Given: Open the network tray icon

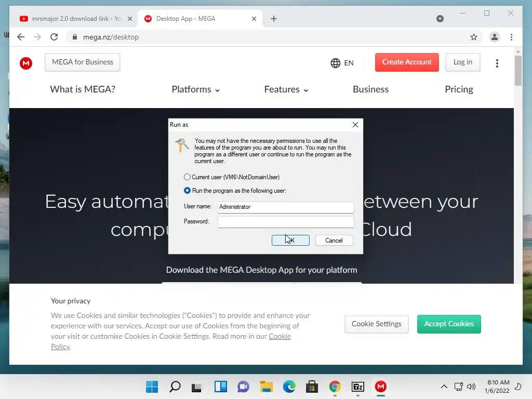Looking at the screenshot, I should tap(458, 387).
